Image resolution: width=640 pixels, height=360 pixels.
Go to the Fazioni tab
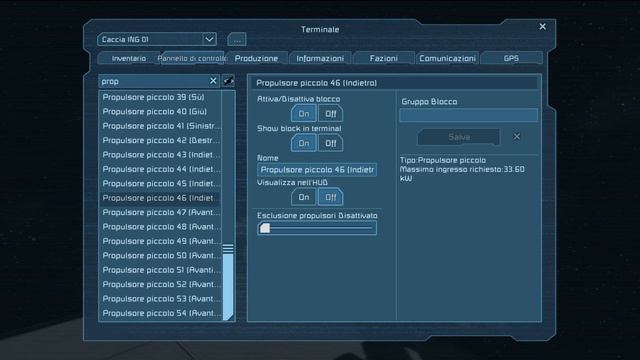point(384,58)
